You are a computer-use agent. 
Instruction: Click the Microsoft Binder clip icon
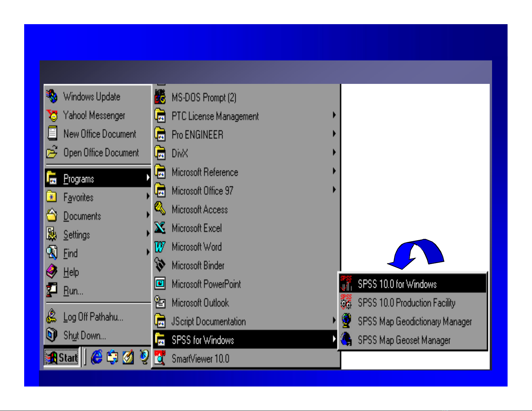160,265
